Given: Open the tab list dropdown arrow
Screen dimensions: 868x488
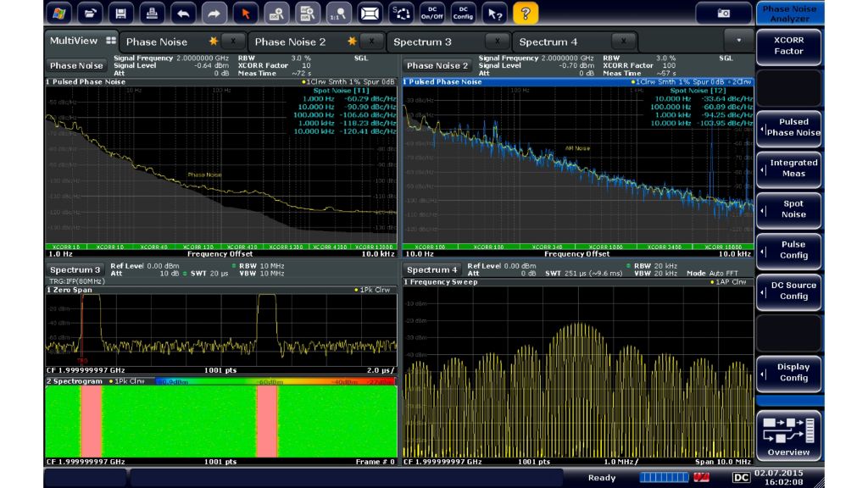Looking at the screenshot, I should (x=738, y=41).
